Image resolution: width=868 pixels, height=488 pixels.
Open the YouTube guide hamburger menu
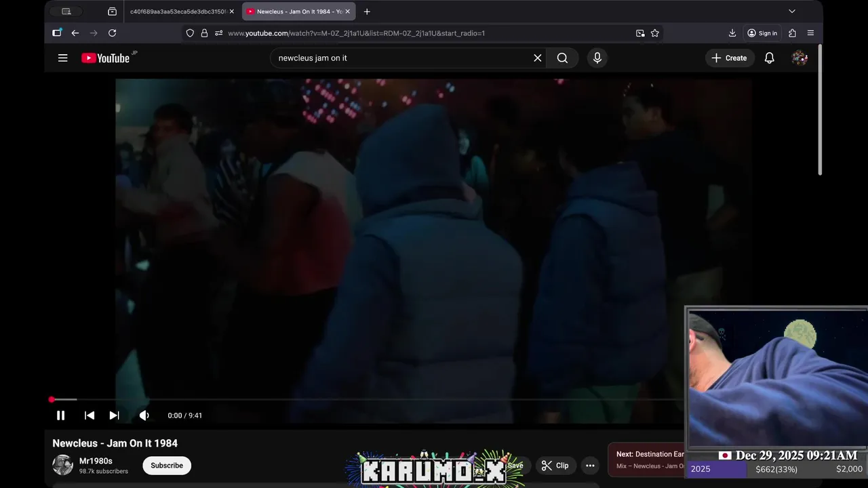[x=63, y=58]
